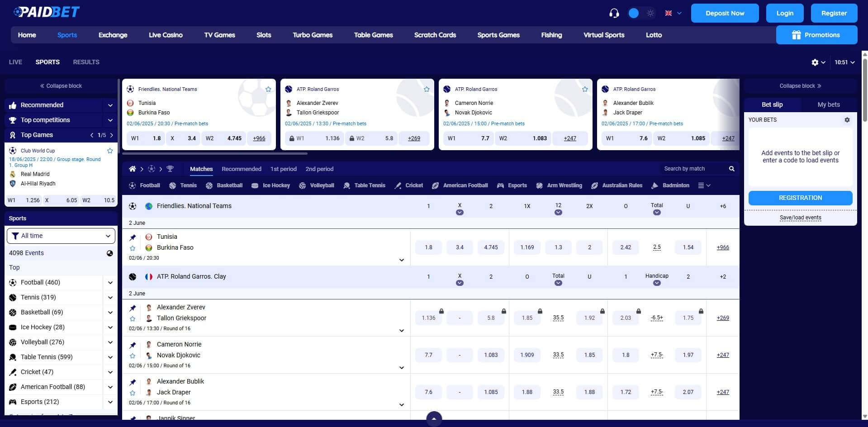Click the bet slip settings gear icon

click(847, 119)
